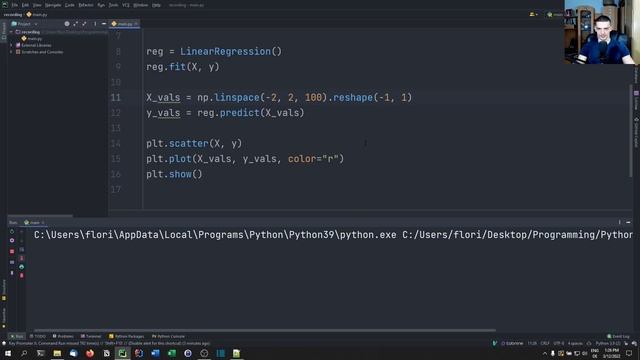The image size is (640, 360).
Task: Open the Project view dropdown
Action: click(25, 24)
